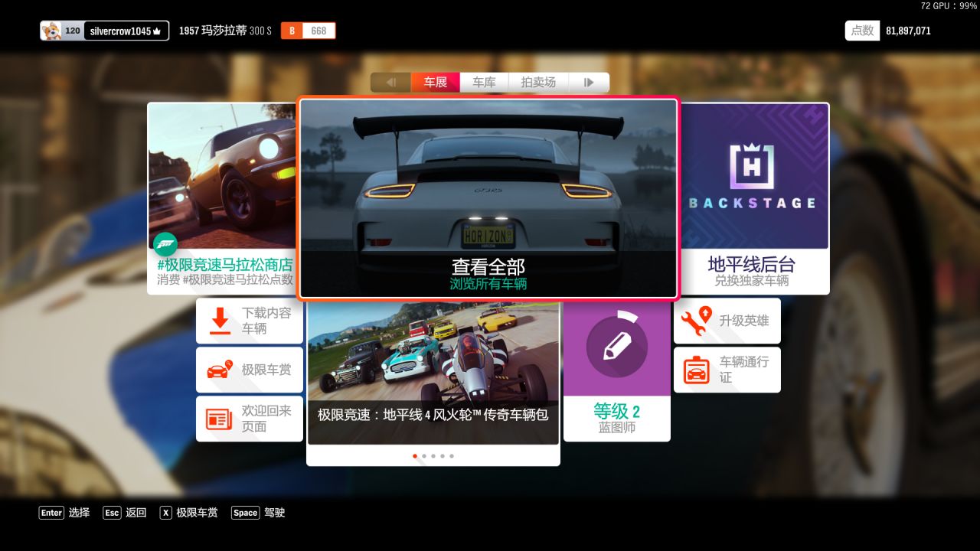
Task: Click the Forza logo badge on shop tile
Action: pyautogui.click(x=165, y=245)
